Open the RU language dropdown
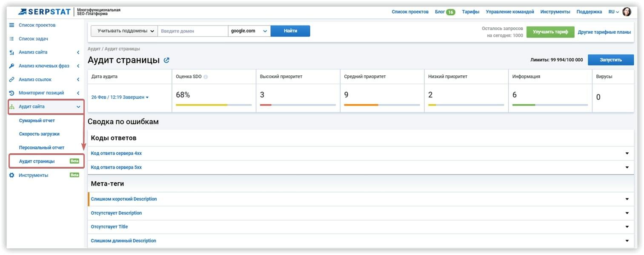 [614, 12]
